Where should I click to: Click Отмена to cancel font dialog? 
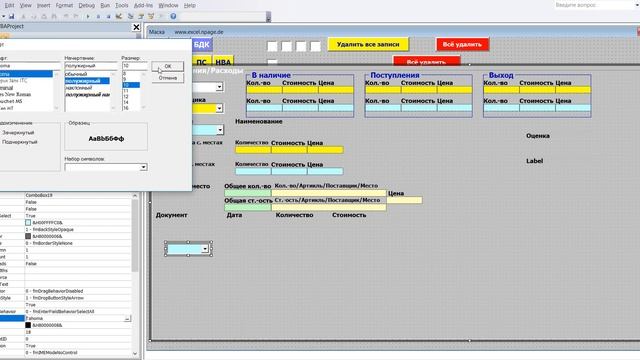168,78
